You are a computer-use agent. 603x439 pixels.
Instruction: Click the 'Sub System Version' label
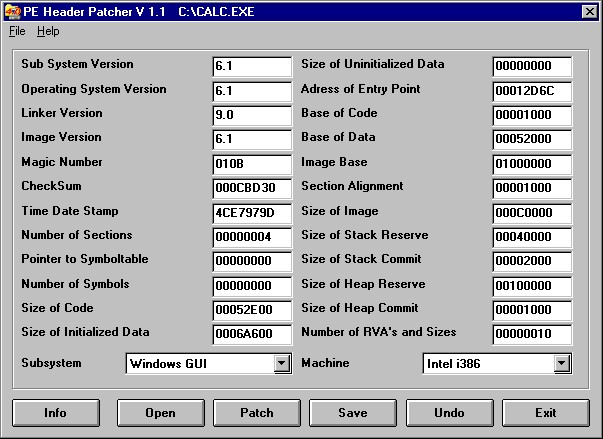point(77,64)
